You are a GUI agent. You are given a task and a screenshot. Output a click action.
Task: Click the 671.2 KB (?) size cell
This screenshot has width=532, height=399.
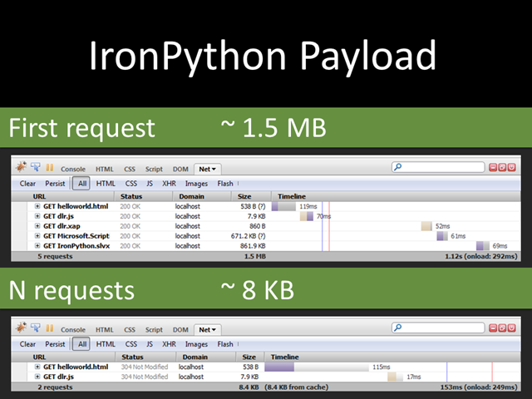(x=248, y=236)
